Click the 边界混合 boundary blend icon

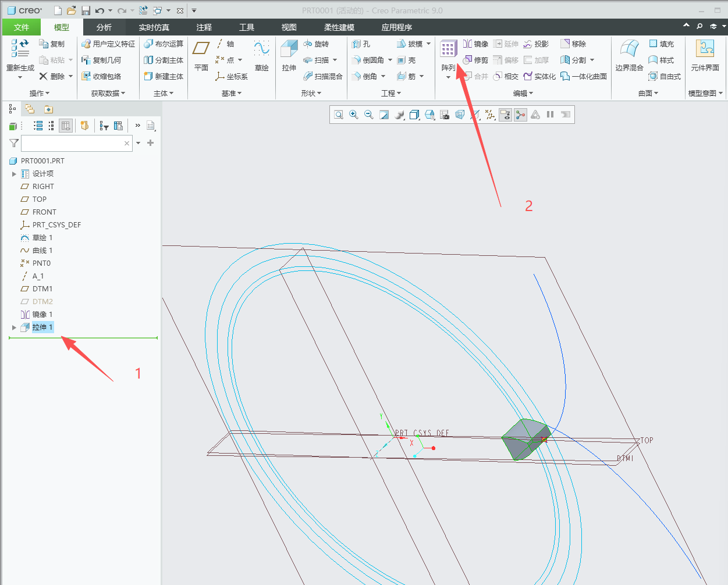tap(630, 56)
